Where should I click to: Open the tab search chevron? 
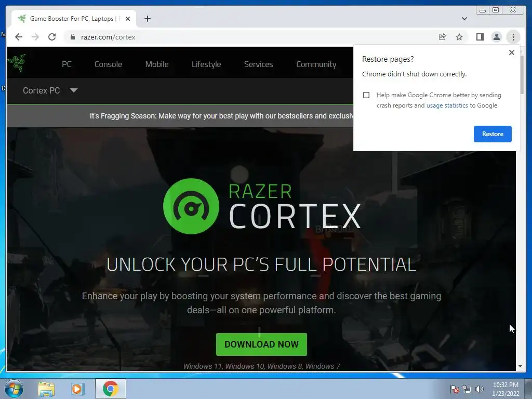click(x=464, y=19)
